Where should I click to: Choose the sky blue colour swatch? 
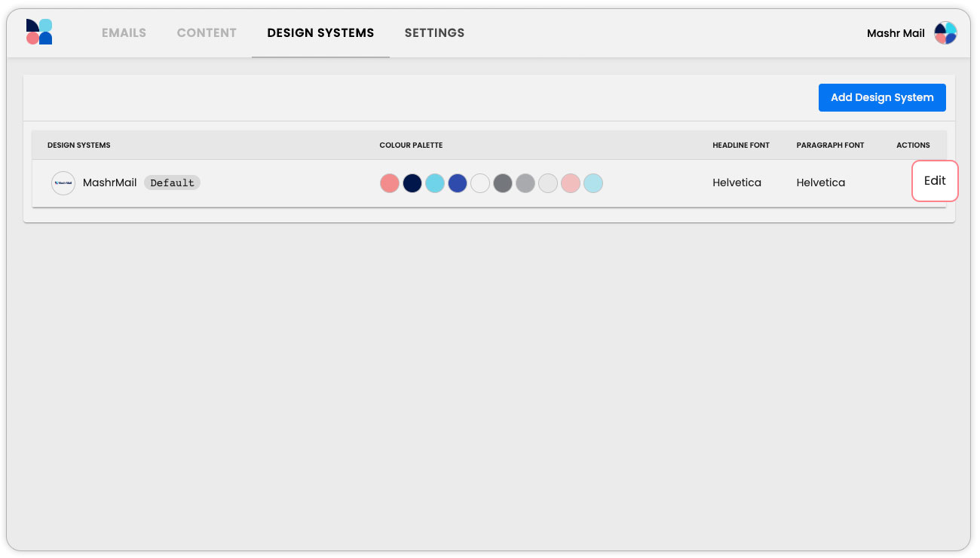[435, 183]
